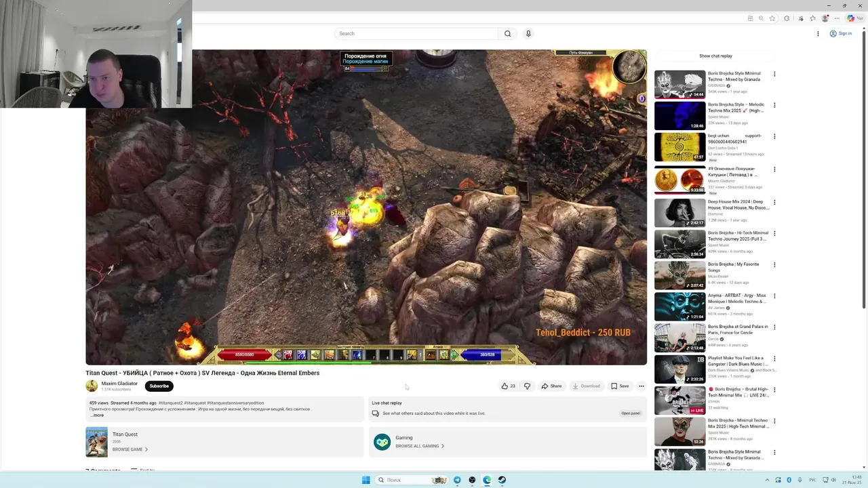Click Browse All Gaming chevron link
The image size is (868, 488).
tap(443, 446)
